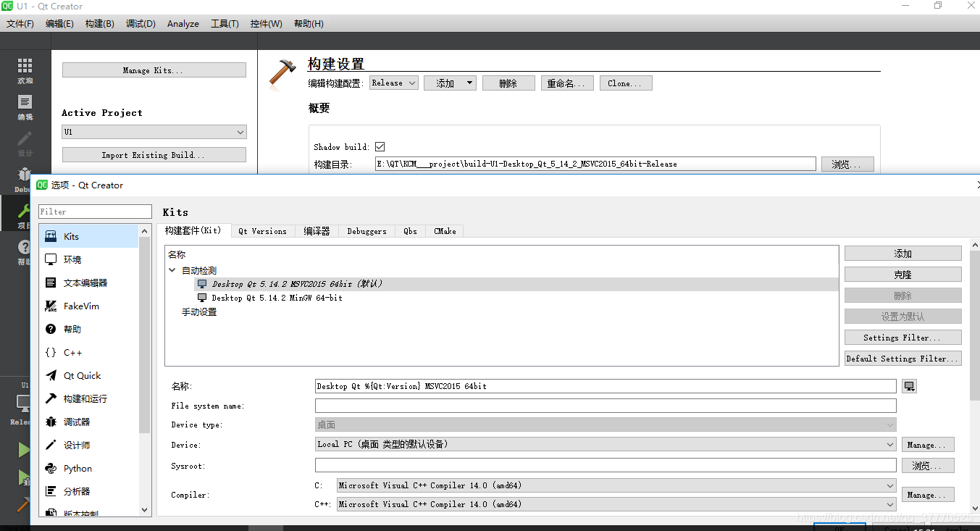Click the U1 Release target selector monitor

coord(23,404)
